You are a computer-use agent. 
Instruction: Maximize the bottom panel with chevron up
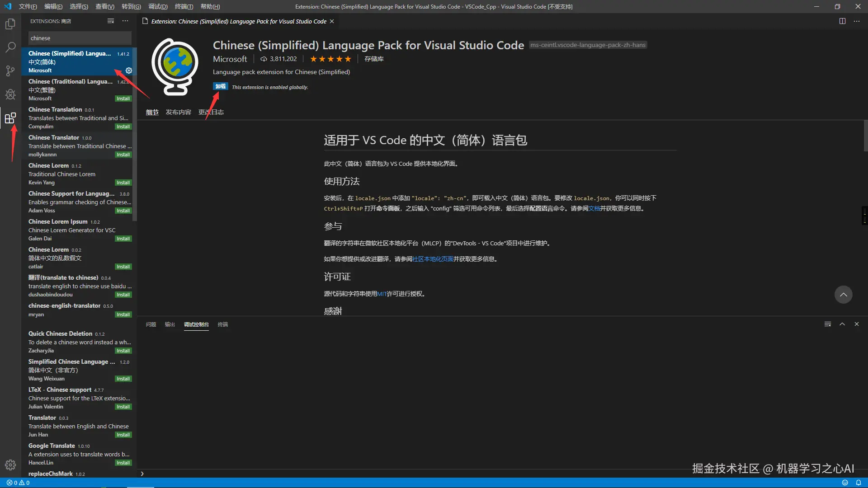click(842, 324)
